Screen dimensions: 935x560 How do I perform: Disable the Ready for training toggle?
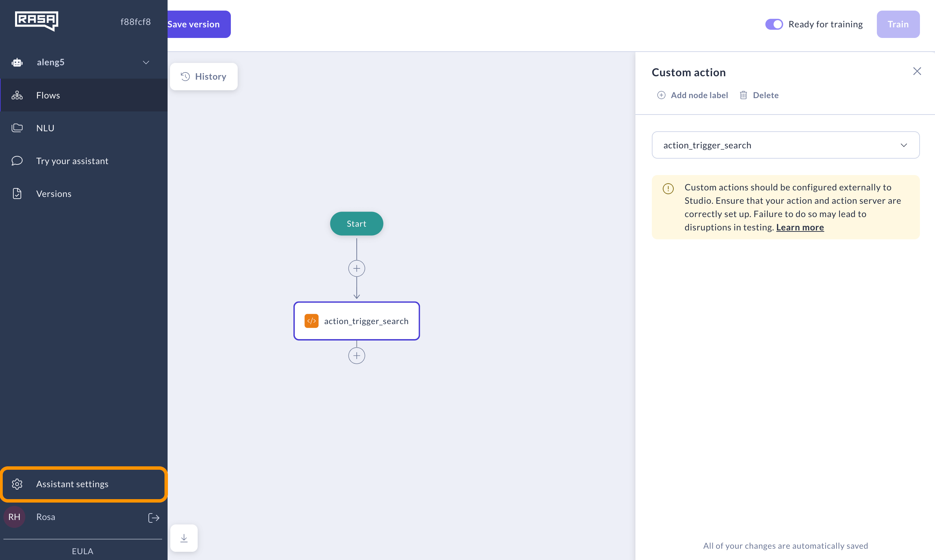775,24
